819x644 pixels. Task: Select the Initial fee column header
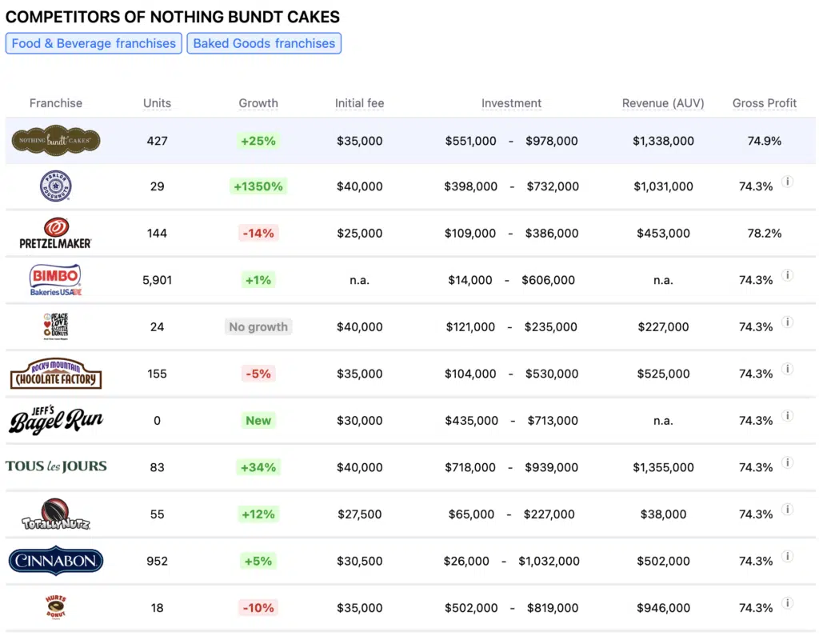359,103
